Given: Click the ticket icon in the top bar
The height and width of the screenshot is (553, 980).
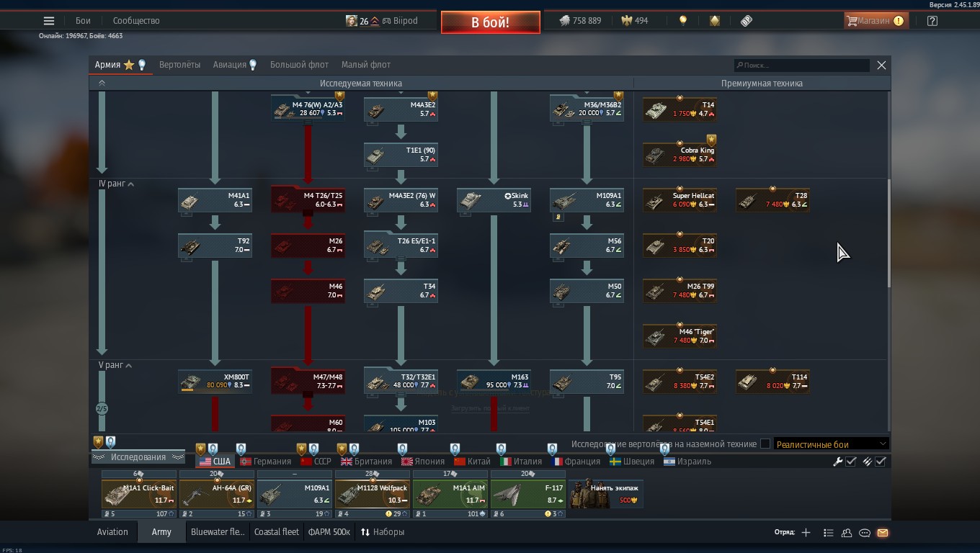Looking at the screenshot, I should coord(747,21).
